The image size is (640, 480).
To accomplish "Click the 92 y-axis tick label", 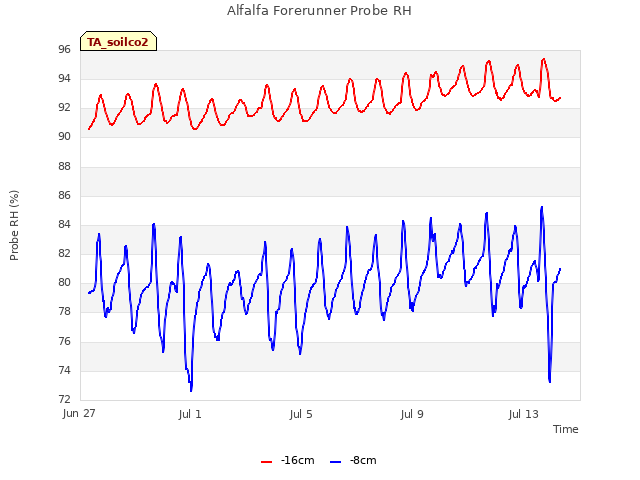I will pyautogui.click(x=64, y=108).
